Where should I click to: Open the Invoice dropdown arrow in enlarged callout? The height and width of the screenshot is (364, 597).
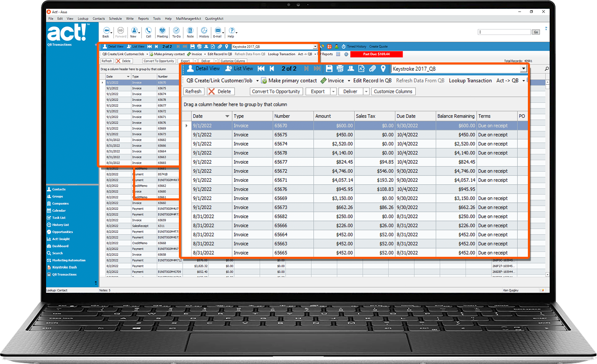pos(349,81)
